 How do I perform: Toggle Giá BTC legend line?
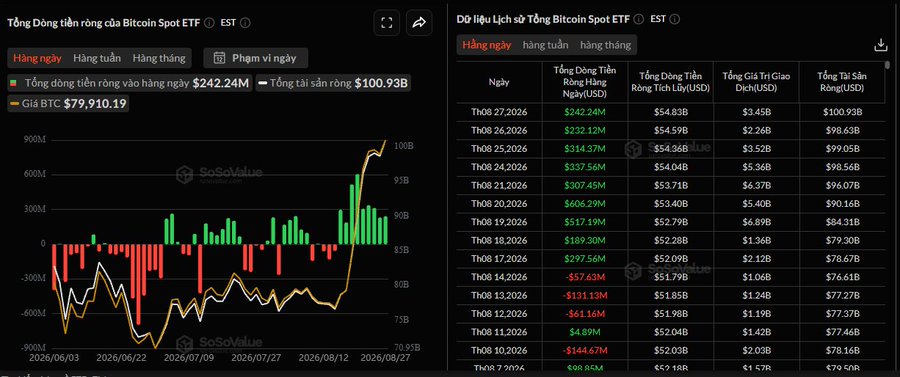68,103
